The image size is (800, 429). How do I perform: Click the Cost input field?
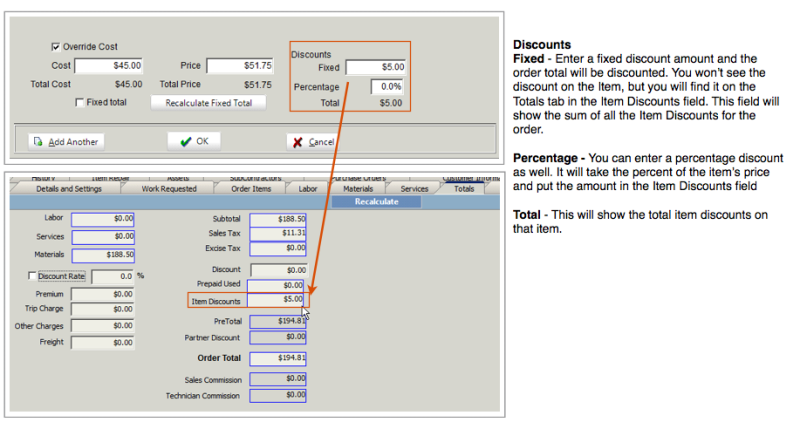(109, 65)
